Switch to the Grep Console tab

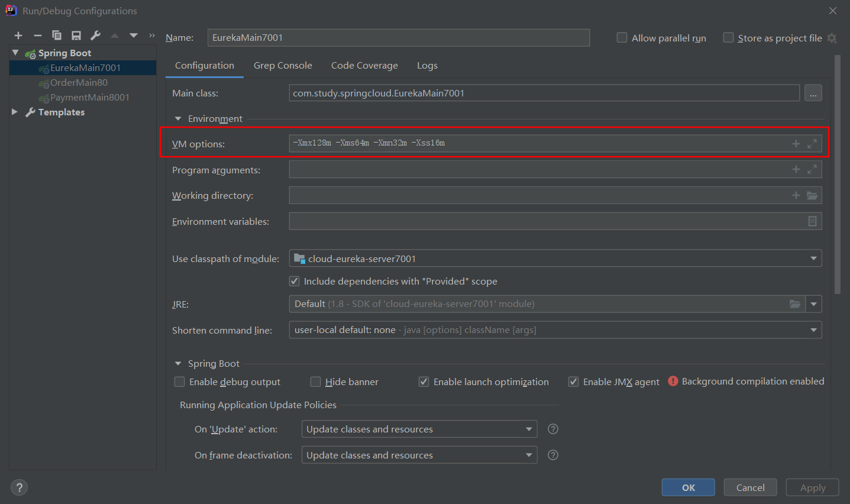point(283,66)
